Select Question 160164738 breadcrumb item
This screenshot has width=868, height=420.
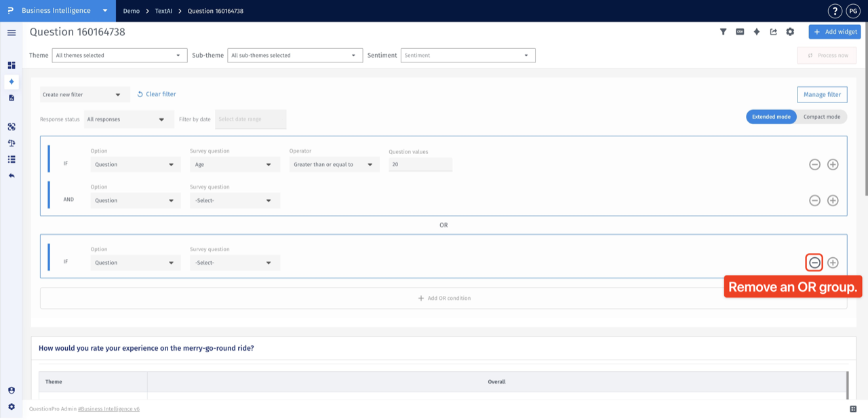coord(215,11)
